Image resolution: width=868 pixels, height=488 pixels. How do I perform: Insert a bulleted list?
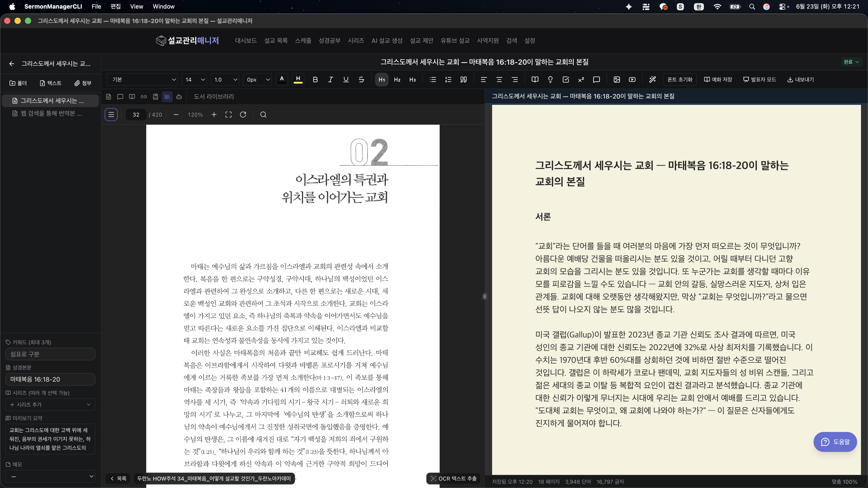pyautogui.click(x=433, y=80)
